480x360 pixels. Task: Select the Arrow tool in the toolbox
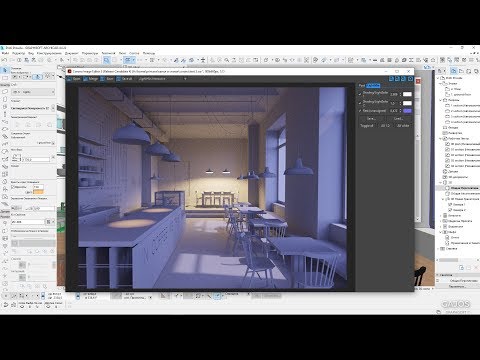pos(5,70)
